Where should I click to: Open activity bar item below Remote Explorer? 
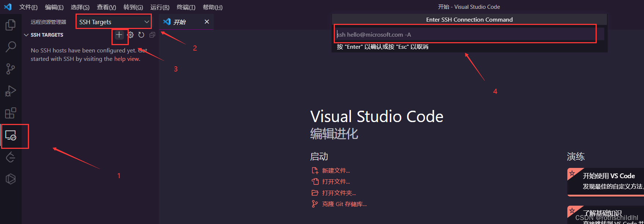[x=11, y=157]
